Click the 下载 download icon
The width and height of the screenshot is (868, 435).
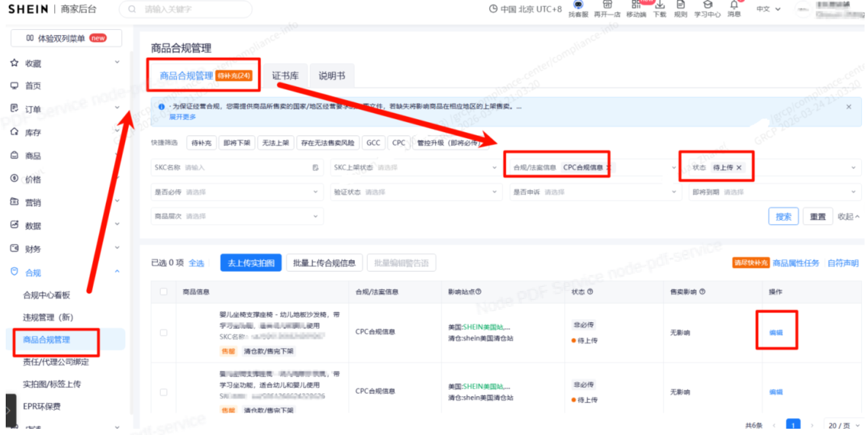click(x=659, y=5)
